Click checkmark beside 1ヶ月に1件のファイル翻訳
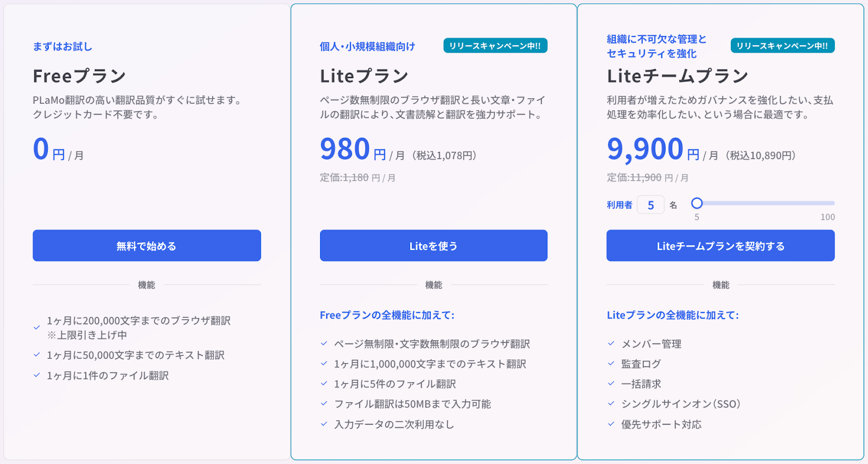Viewport: 868px width, 464px height. [x=37, y=375]
